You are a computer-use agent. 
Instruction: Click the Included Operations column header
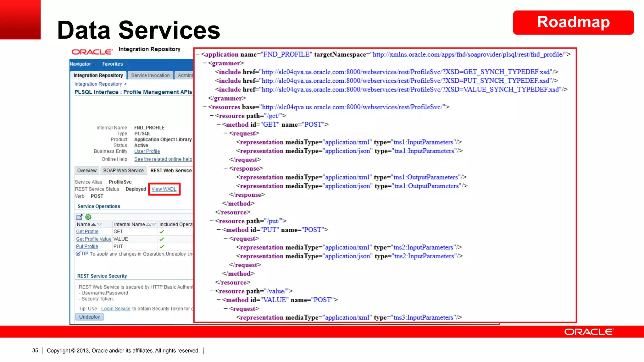(x=176, y=224)
